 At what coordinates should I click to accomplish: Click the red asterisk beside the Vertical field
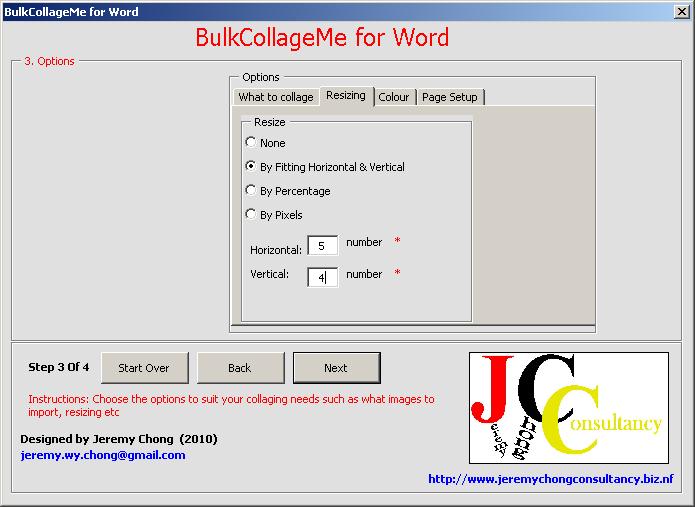click(397, 273)
